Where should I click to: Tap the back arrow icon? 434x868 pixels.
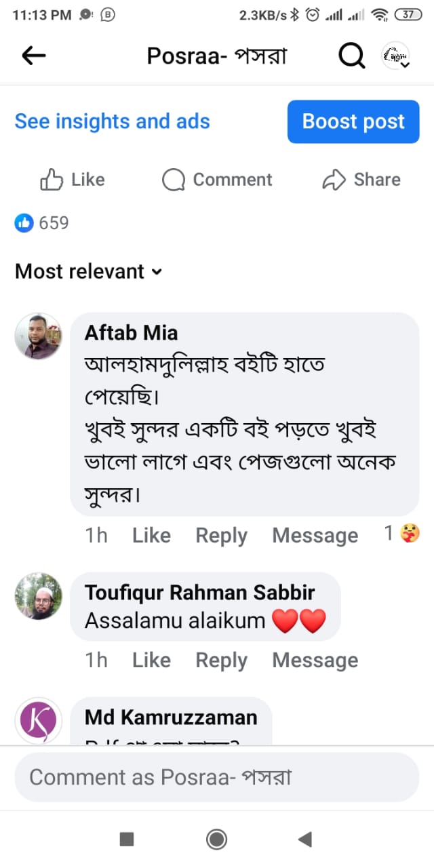coord(33,56)
